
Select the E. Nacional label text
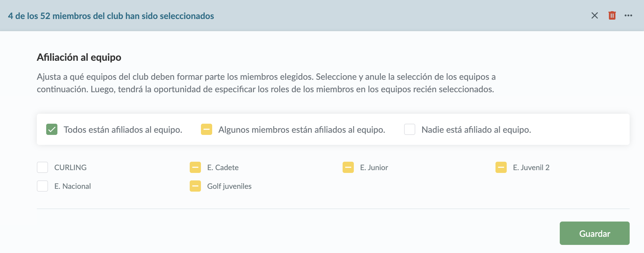[x=72, y=186]
